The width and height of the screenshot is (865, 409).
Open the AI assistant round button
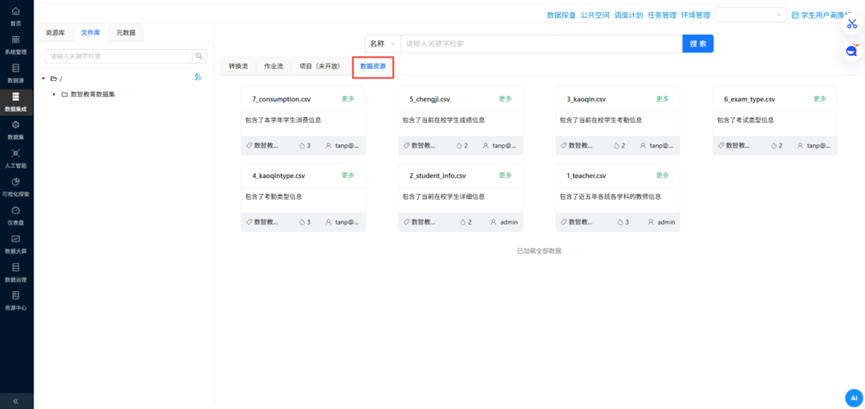853,397
